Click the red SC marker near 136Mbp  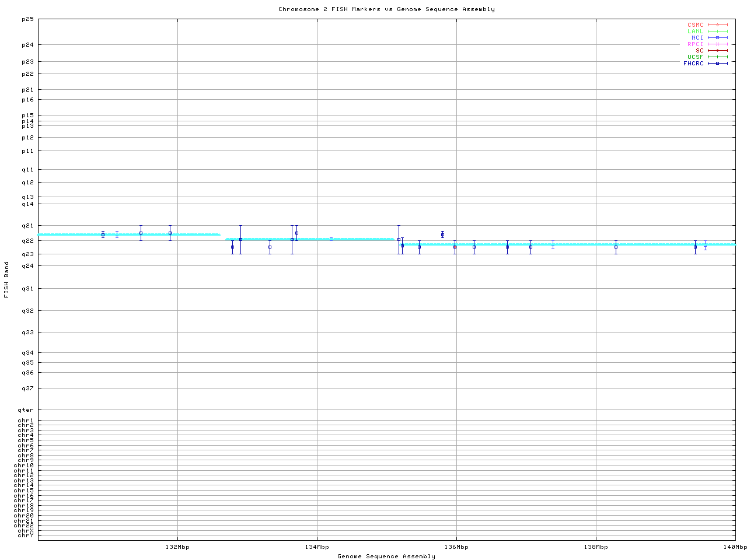(455, 247)
